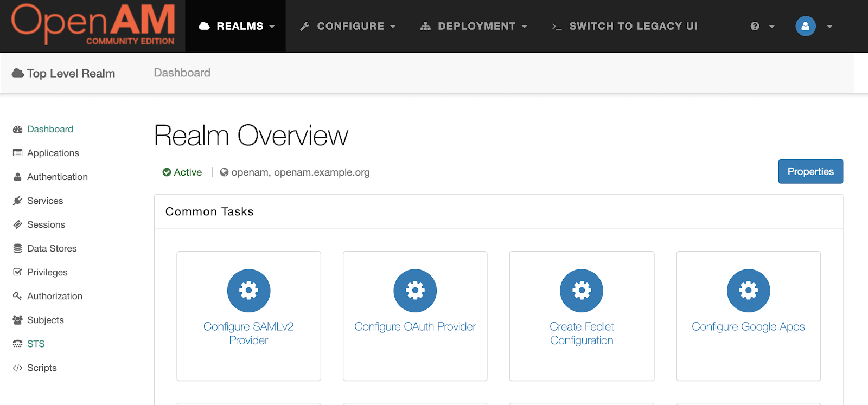
Task: Click the blue user avatar icon
Action: pos(806,26)
